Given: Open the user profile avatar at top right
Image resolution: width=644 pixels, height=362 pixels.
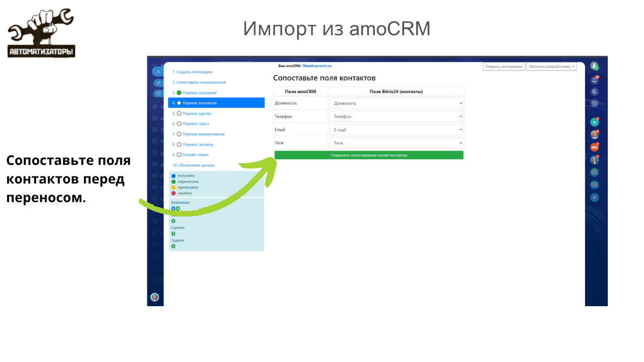Looking at the screenshot, I should pos(594,66).
